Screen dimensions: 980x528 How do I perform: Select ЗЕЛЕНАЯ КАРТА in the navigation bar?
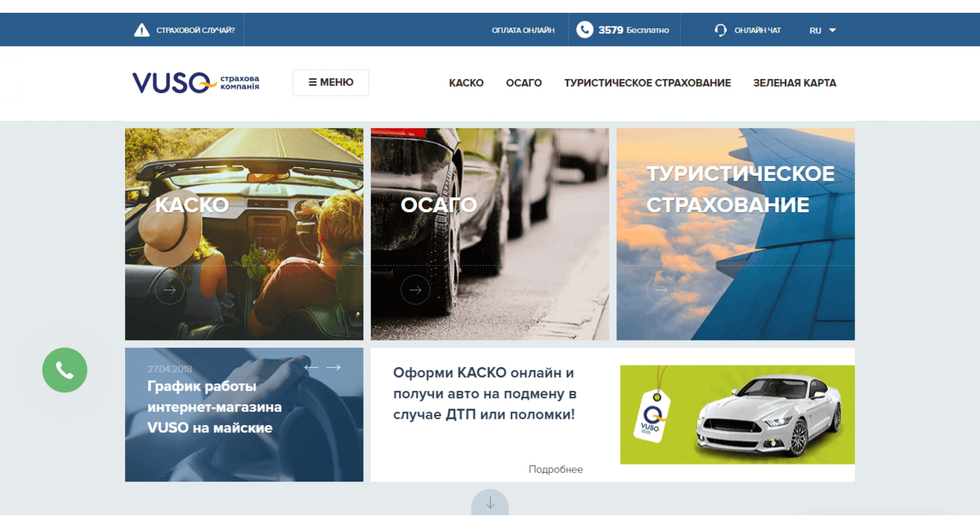point(794,83)
